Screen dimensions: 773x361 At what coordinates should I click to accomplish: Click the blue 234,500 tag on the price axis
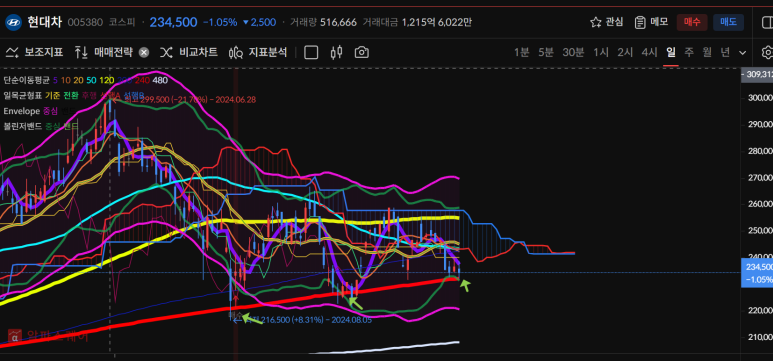point(757,274)
